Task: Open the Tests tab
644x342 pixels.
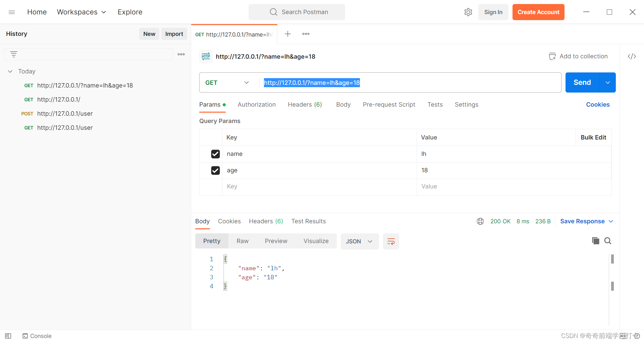Action: pos(435,105)
